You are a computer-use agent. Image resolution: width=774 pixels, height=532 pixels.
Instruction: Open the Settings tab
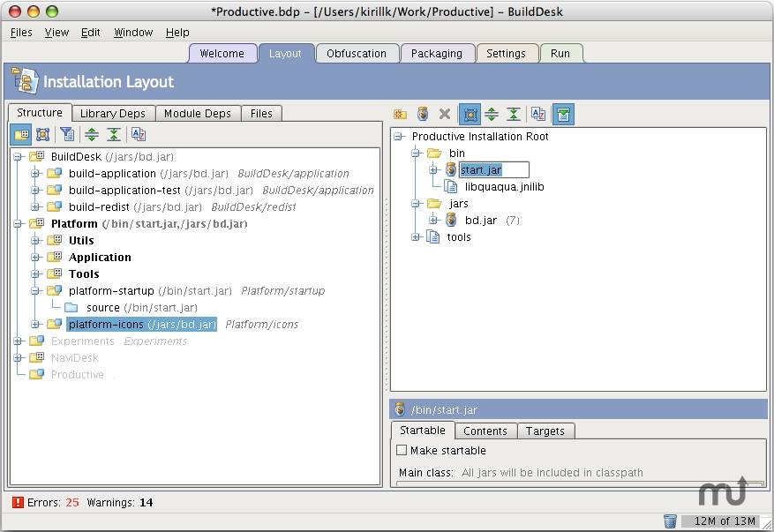[506, 53]
